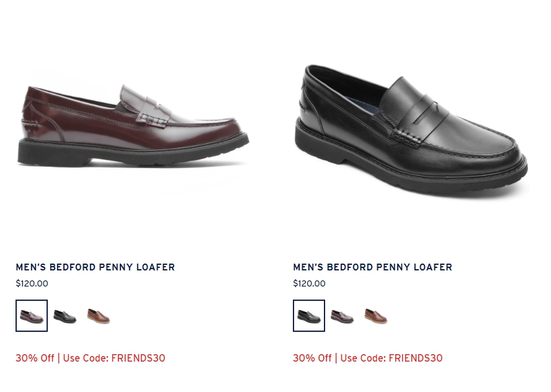The height and width of the screenshot is (392, 551).
Task: Click the right product's 30% Off label
Action: tap(312, 358)
